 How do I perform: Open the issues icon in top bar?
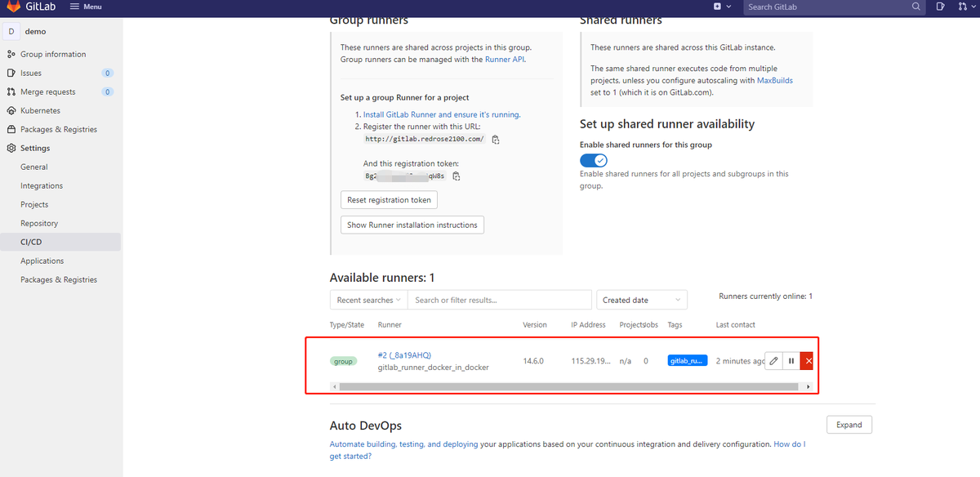point(941,7)
